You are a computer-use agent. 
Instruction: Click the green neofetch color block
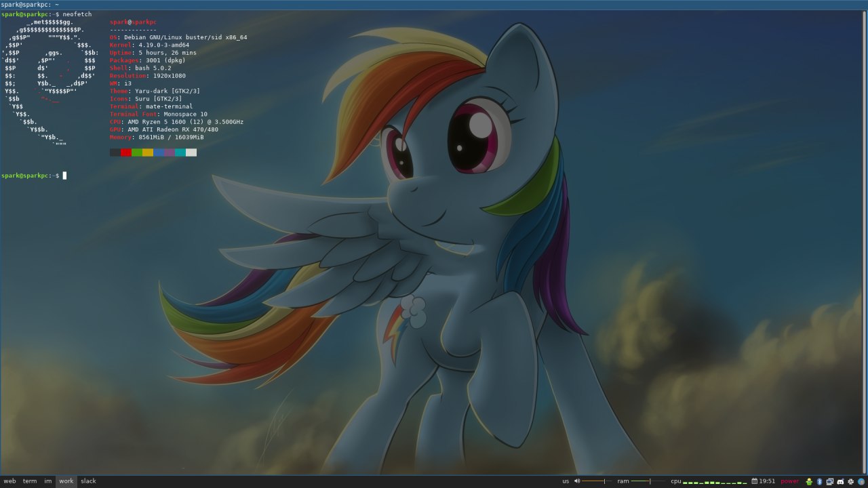tap(137, 152)
